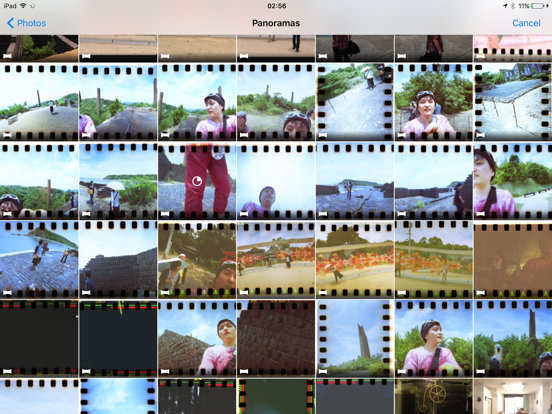Tap panorama badge on pink shirt brick ruins photo

coord(165,371)
